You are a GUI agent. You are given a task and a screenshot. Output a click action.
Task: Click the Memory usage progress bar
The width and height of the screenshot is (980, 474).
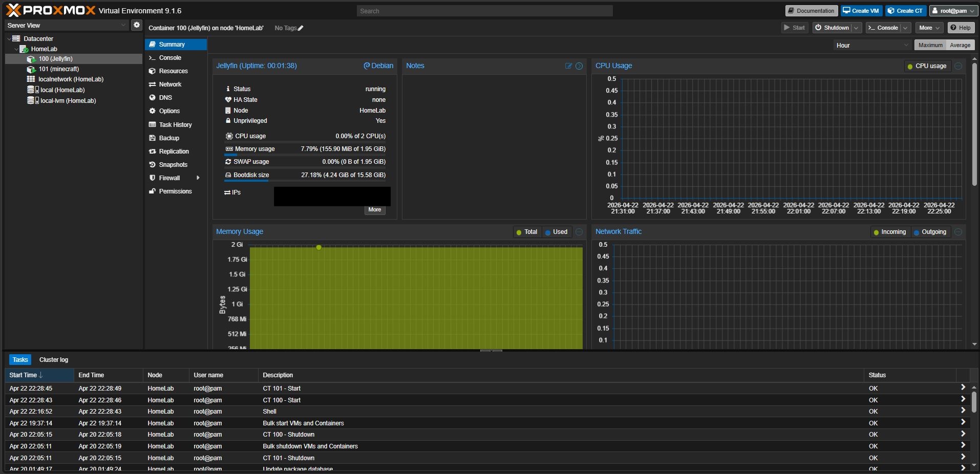[306, 155]
